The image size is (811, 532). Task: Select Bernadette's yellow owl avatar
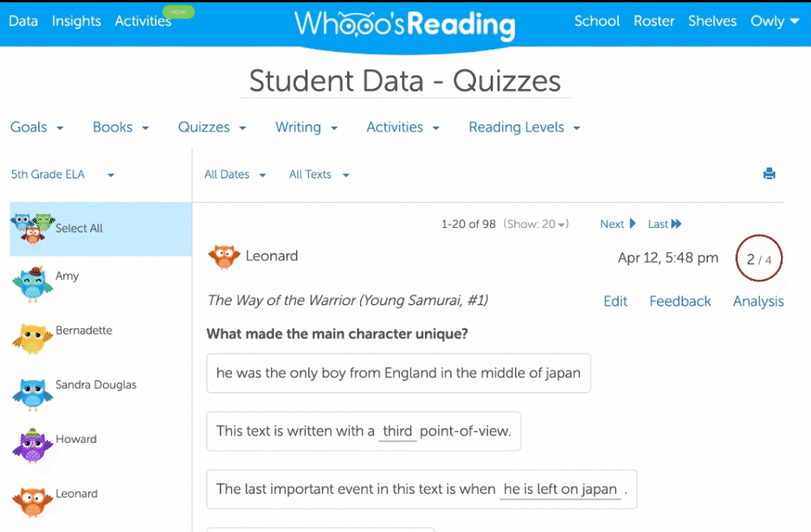tap(32, 337)
